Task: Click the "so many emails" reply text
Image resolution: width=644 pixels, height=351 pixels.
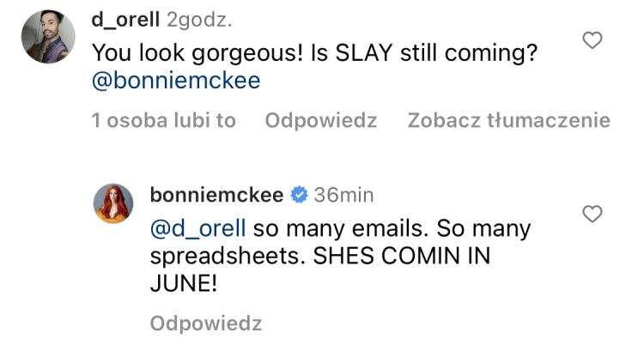Action: (318, 229)
